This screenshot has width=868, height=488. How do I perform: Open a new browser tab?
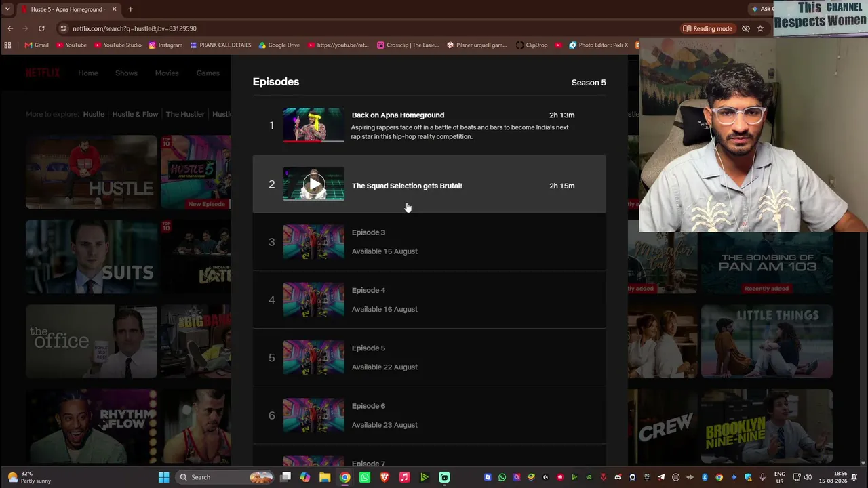click(130, 9)
